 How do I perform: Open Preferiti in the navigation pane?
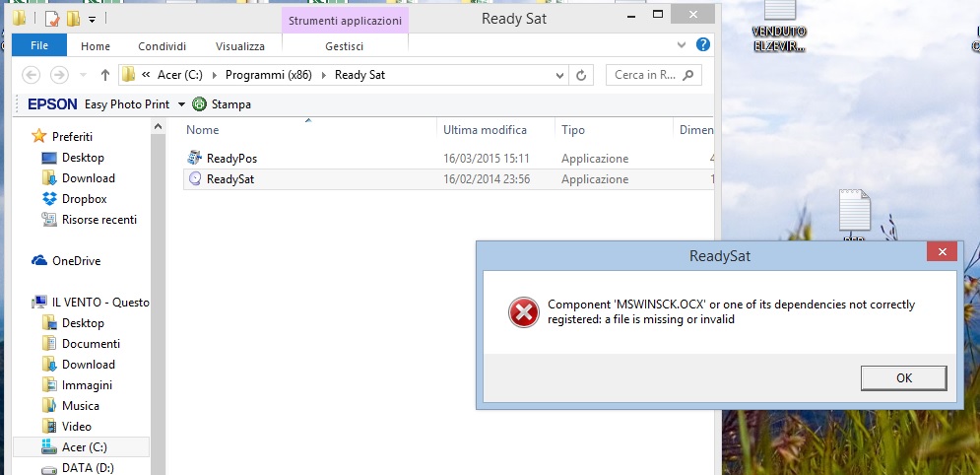tap(72, 136)
